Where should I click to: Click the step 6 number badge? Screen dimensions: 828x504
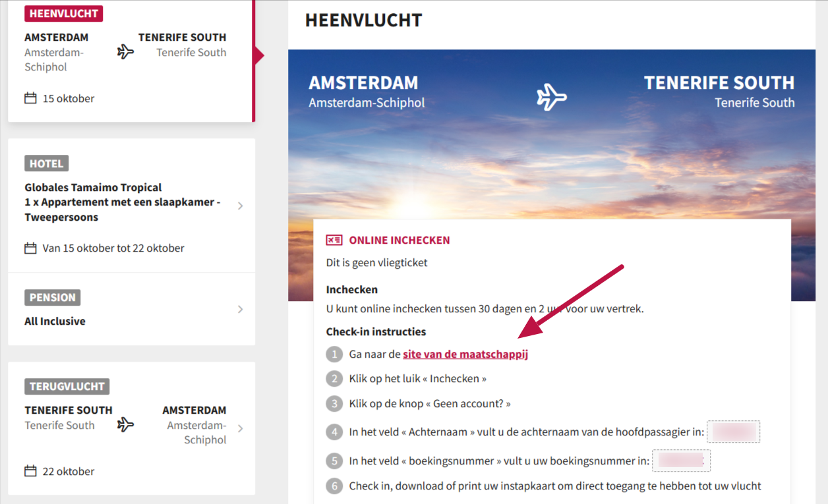point(334,486)
